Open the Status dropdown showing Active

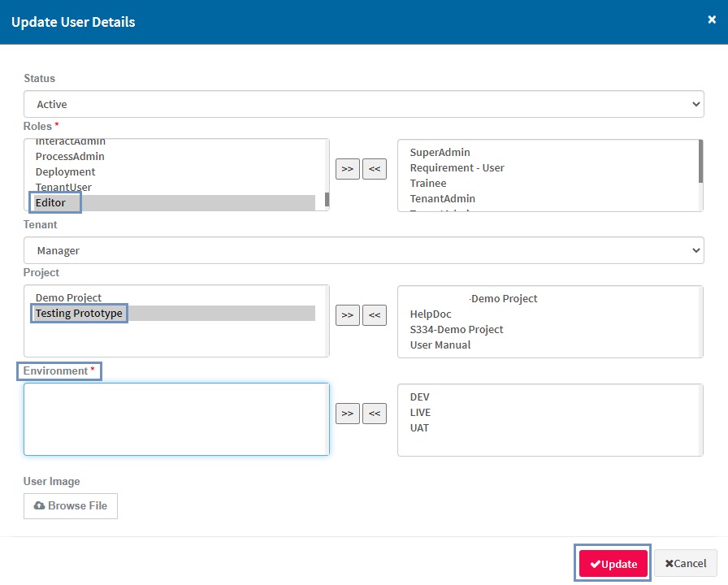pyautogui.click(x=363, y=104)
